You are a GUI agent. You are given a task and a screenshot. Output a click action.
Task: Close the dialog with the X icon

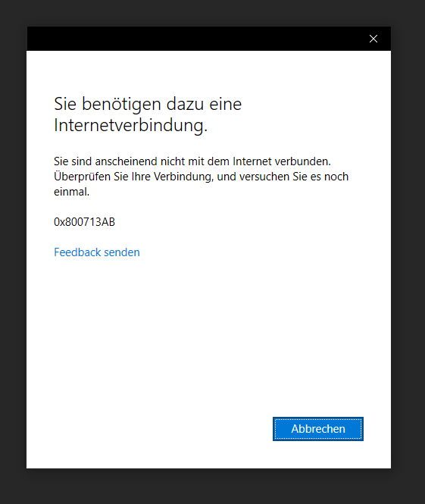373,39
